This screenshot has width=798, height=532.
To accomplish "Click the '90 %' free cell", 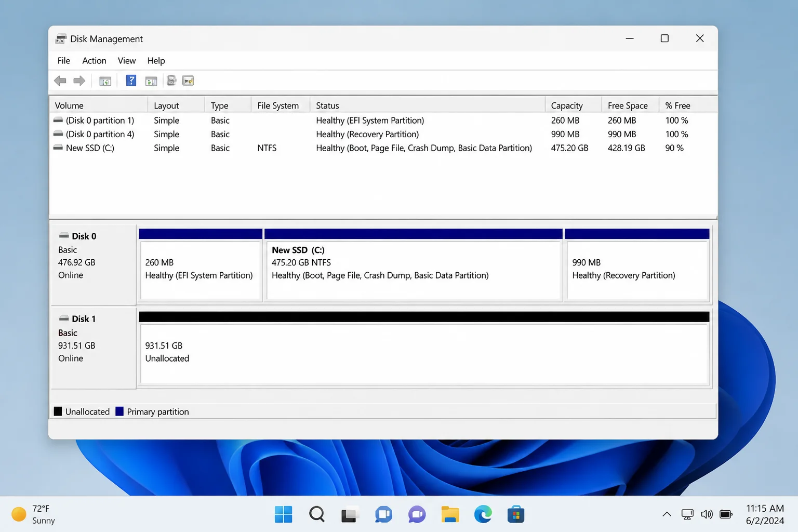I will click(674, 148).
